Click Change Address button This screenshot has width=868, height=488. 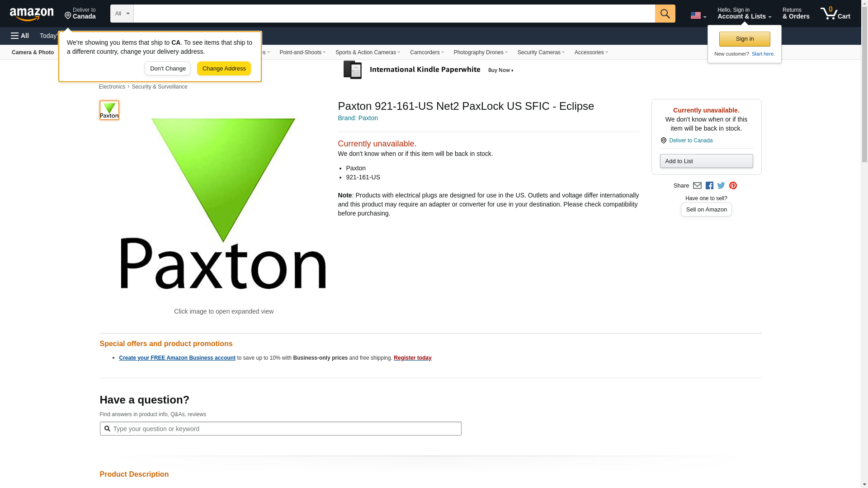coord(224,69)
